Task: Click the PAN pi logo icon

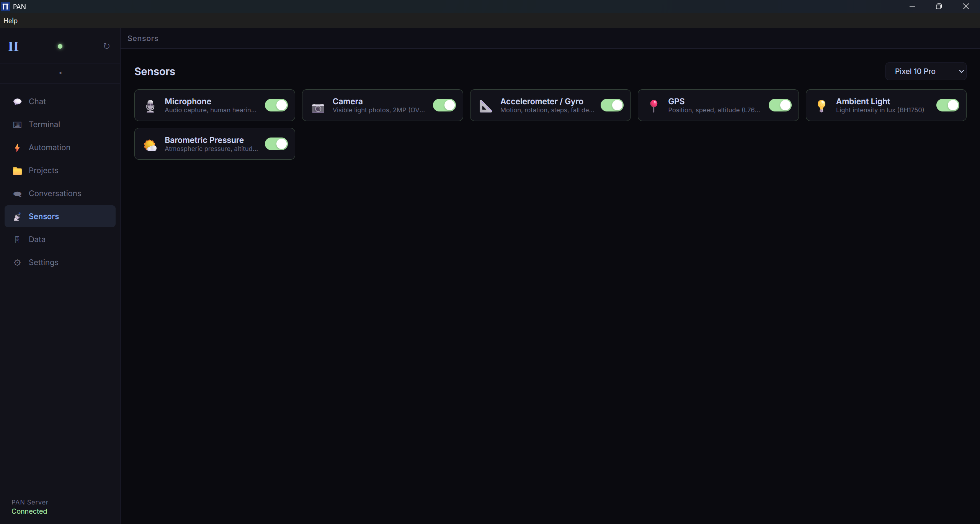Action: [x=13, y=46]
